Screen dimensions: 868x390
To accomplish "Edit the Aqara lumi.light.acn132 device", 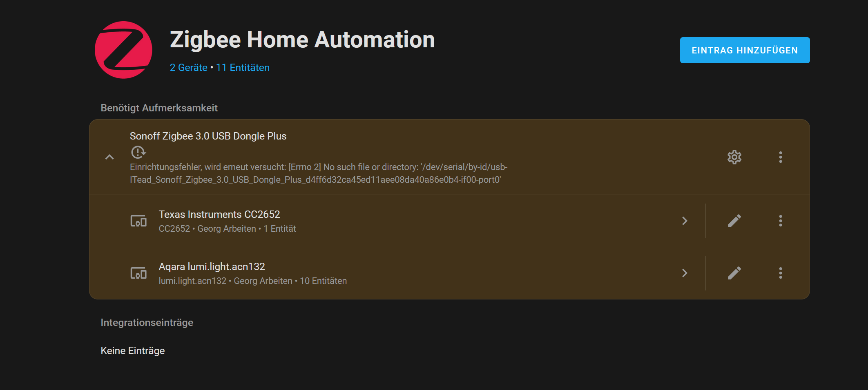I will pos(734,273).
